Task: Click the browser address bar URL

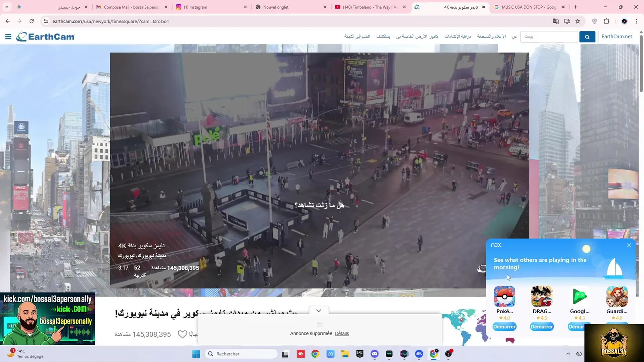Action: tap(111, 21)
